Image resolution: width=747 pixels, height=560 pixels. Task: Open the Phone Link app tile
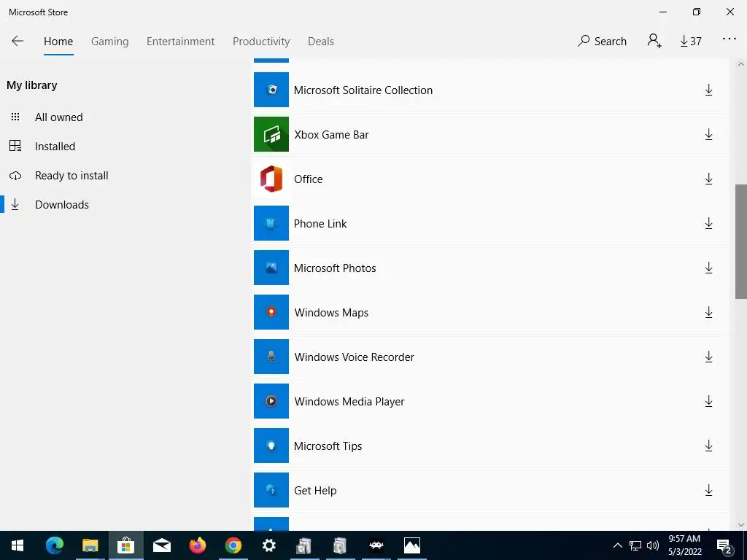(271, 223)
